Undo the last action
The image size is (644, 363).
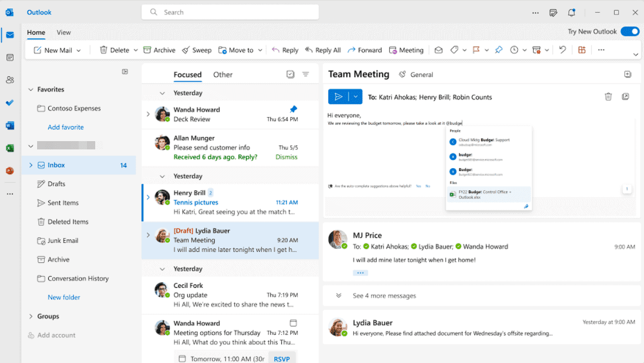tap(563, 50)
